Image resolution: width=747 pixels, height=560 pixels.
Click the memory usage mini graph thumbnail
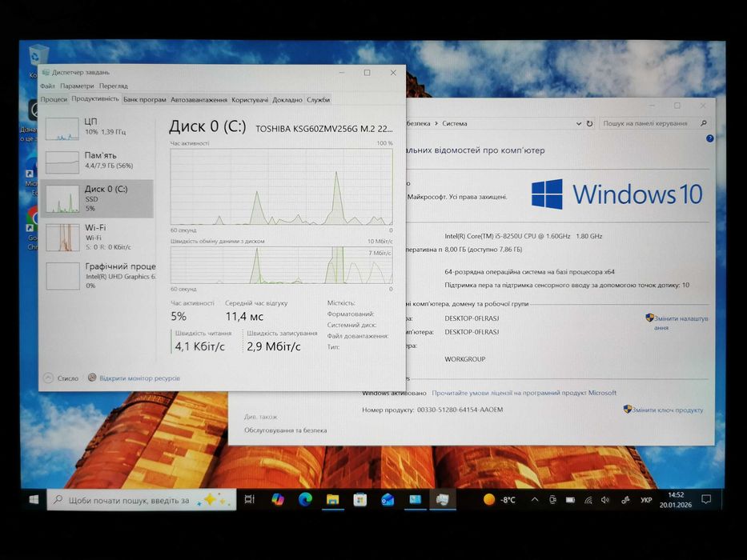tap(62, 163)
